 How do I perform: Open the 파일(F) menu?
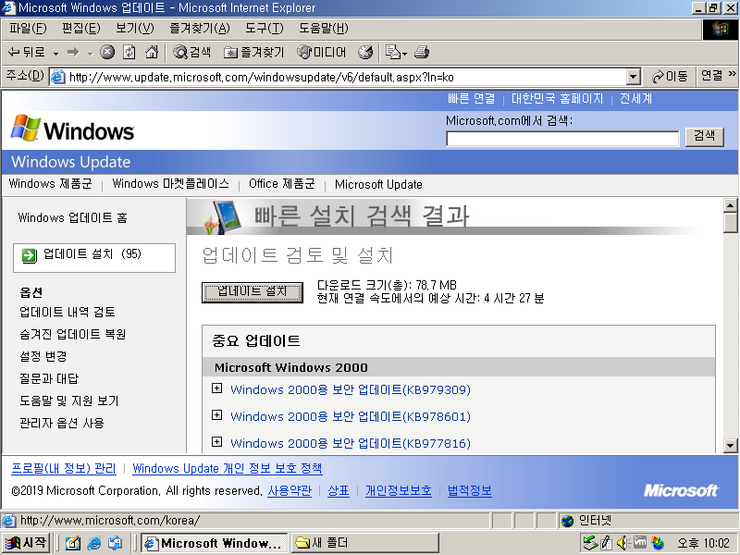tap(27, 28)
